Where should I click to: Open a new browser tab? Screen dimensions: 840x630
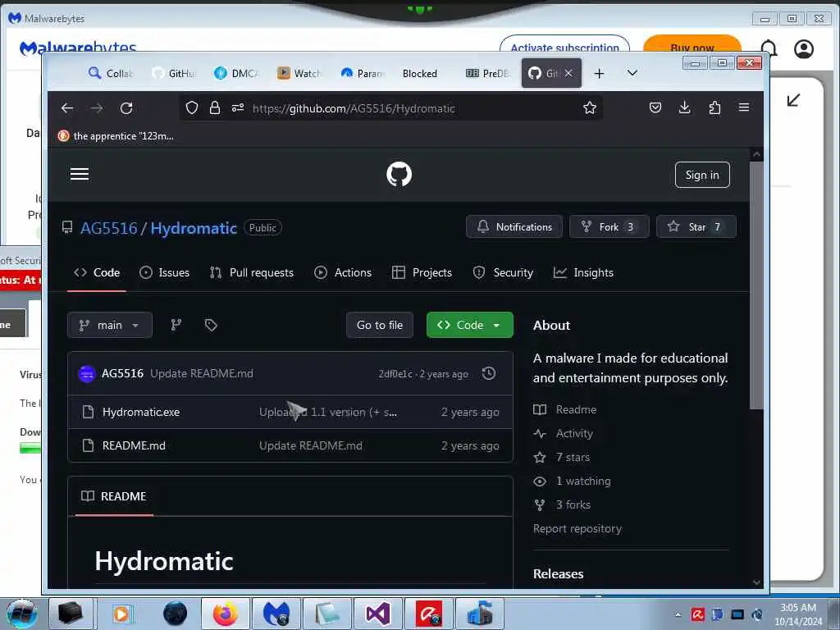[600, 73]
